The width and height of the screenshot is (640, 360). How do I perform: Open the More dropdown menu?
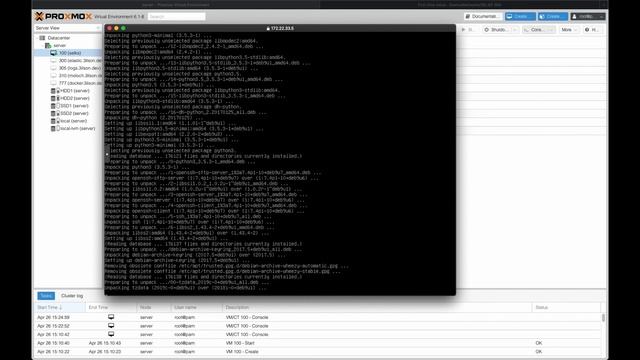pos(569,30)
